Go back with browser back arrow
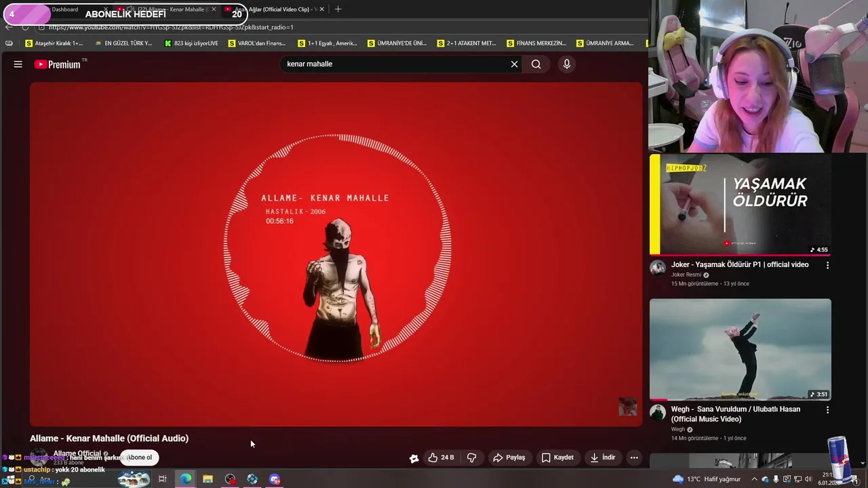 point(8,27)
